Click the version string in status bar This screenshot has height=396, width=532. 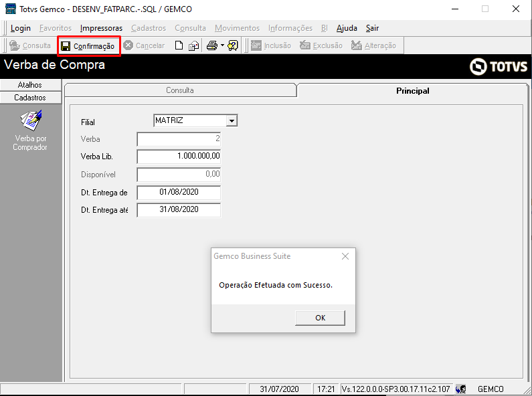point(395,389)
